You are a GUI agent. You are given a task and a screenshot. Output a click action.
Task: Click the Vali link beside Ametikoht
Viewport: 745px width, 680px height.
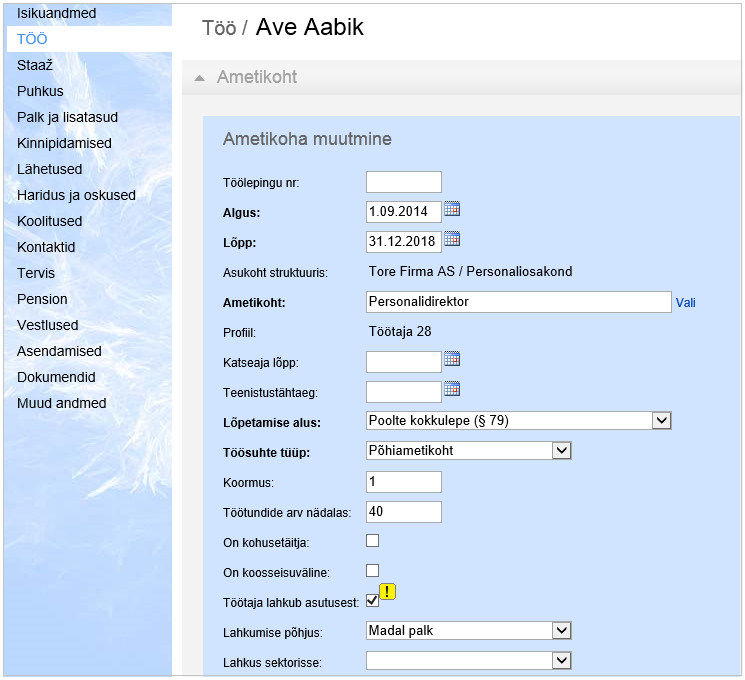tap(685, 302)
